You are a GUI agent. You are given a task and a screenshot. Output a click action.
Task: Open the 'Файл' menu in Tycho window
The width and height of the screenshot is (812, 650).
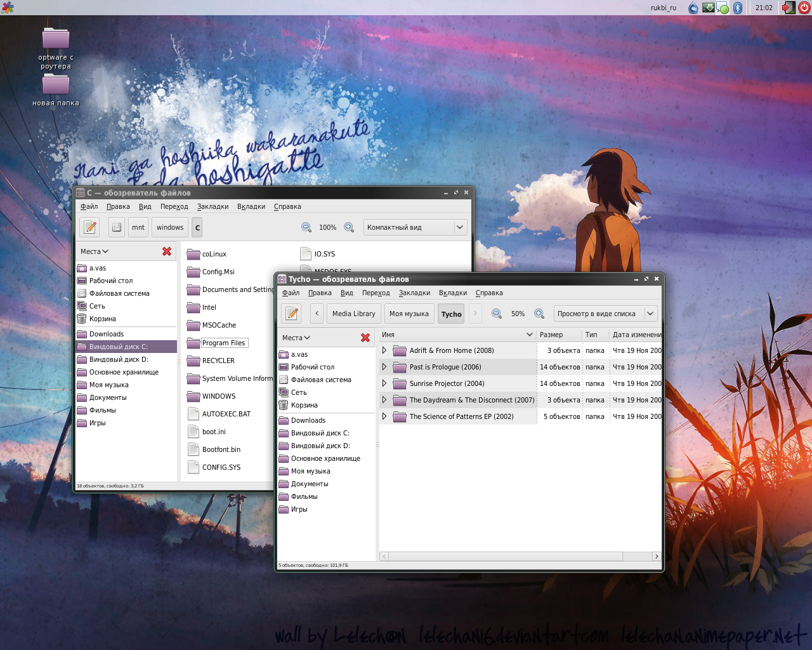click(x=291, y=293)
